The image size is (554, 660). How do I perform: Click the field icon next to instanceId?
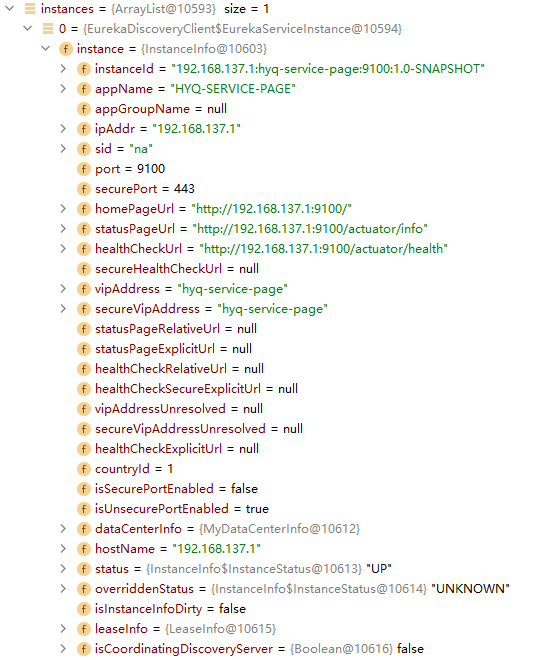[84, 69]
